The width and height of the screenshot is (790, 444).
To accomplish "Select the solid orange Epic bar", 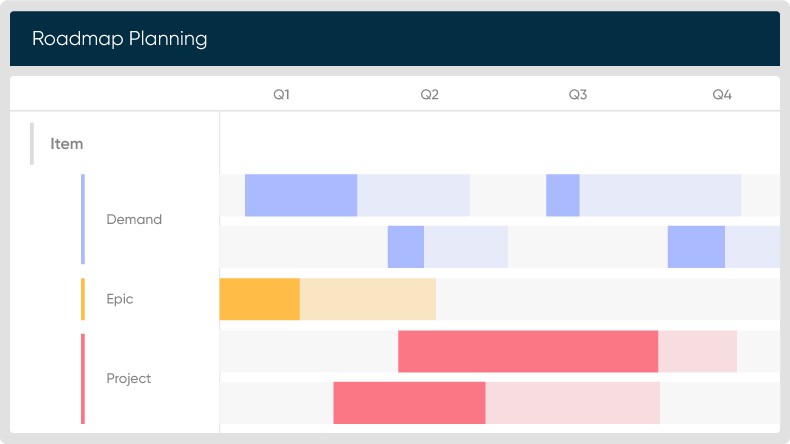I will (259, 299).
